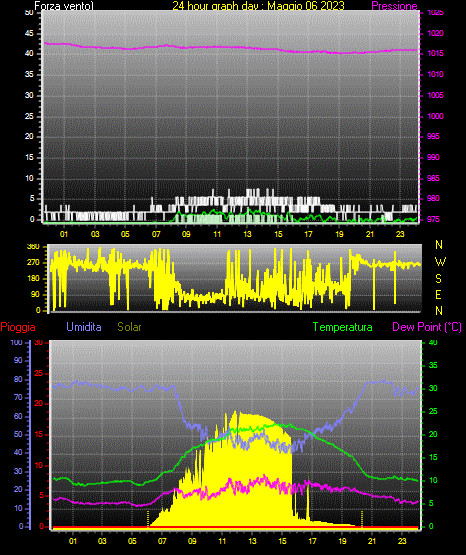466x555 pixels.
Task: Click hour '09' under the wind chart
Action: tap(186, 234)
